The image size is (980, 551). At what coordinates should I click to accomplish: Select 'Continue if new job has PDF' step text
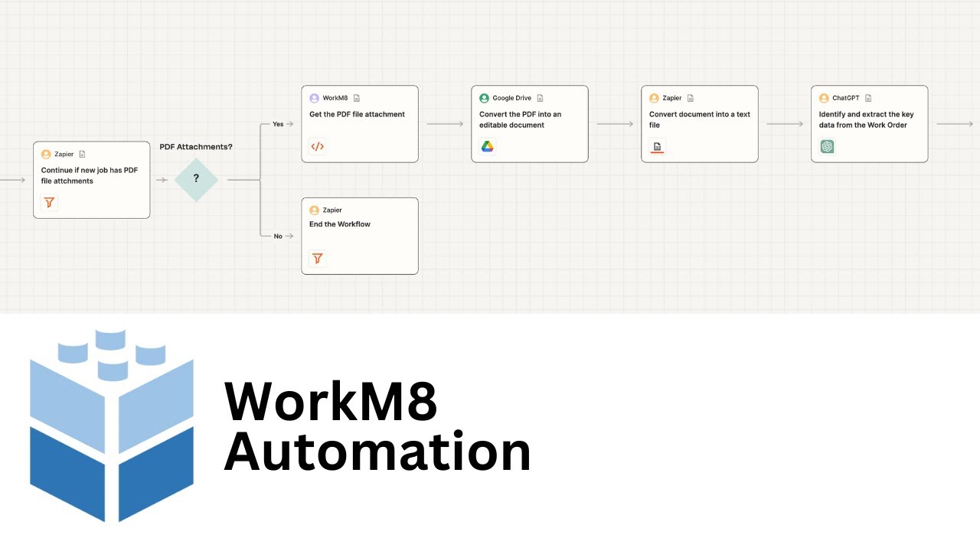pos(90,175)
